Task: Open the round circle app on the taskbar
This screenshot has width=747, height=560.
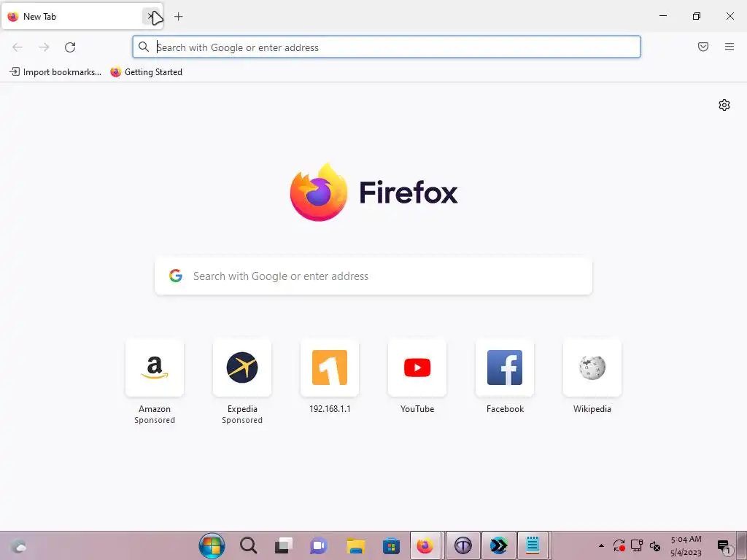Action: point(462,545)
